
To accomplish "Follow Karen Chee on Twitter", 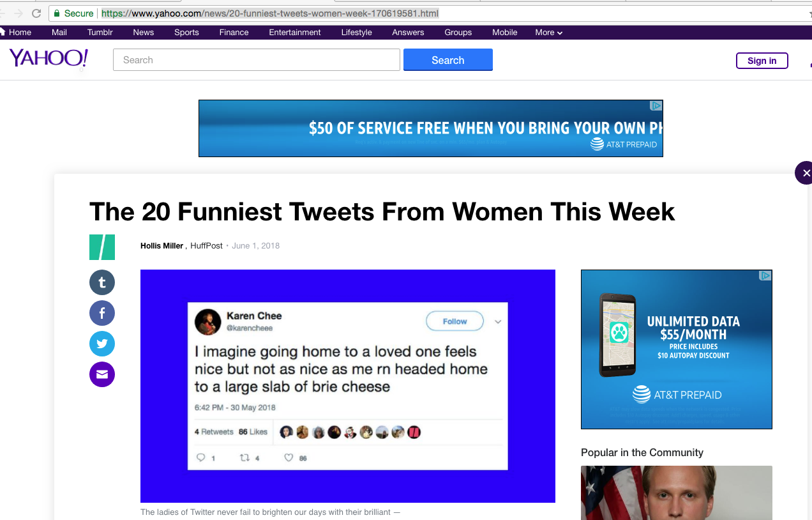I will click(455, 321).
